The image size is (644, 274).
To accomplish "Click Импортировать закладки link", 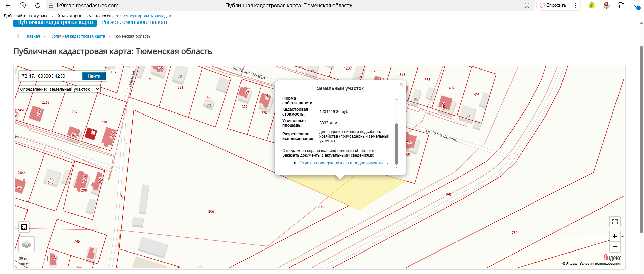I will pyautogui.click(x=147, y=16).
